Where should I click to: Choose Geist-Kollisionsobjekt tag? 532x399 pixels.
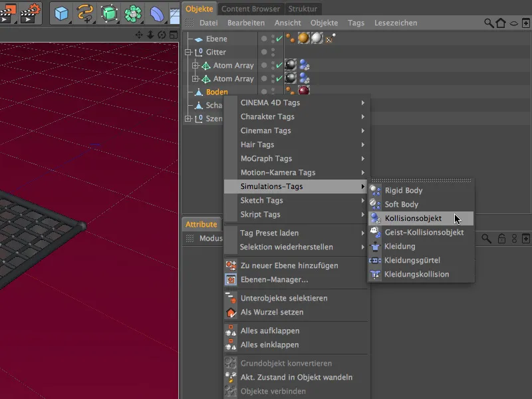tap(421, 232)
